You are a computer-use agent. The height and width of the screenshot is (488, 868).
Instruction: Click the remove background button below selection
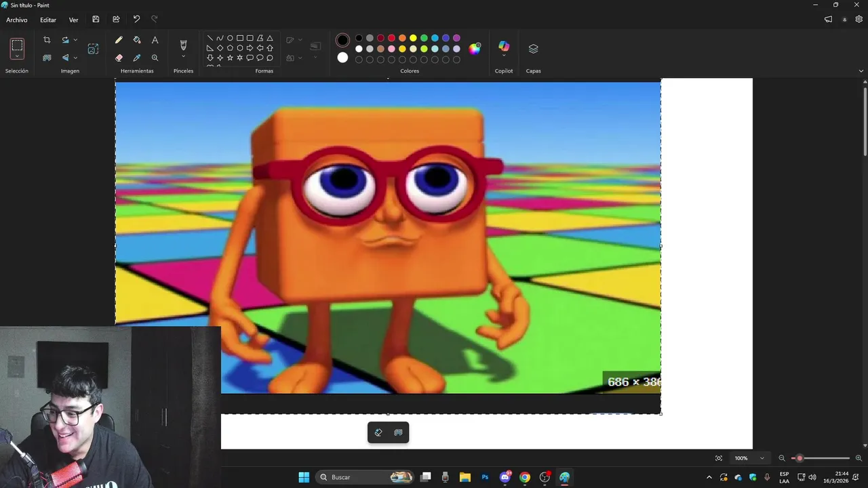[398, 432]
